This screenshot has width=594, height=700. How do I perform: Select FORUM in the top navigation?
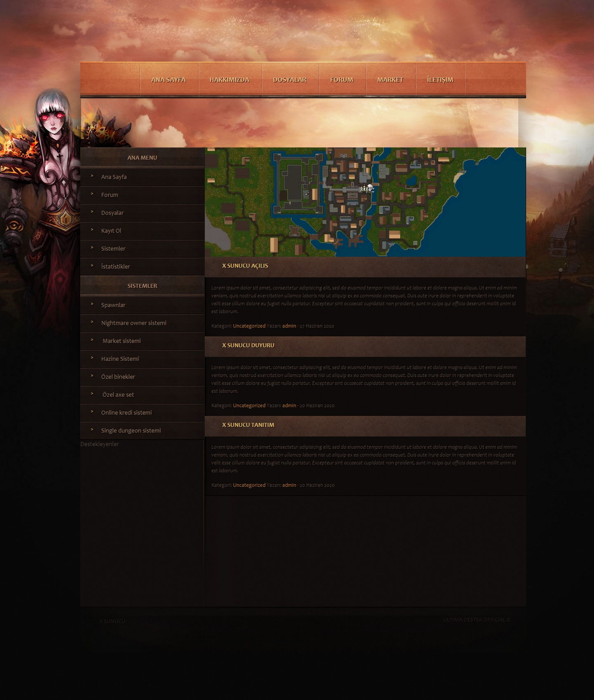pyautogui.click(x=342, y=80)
